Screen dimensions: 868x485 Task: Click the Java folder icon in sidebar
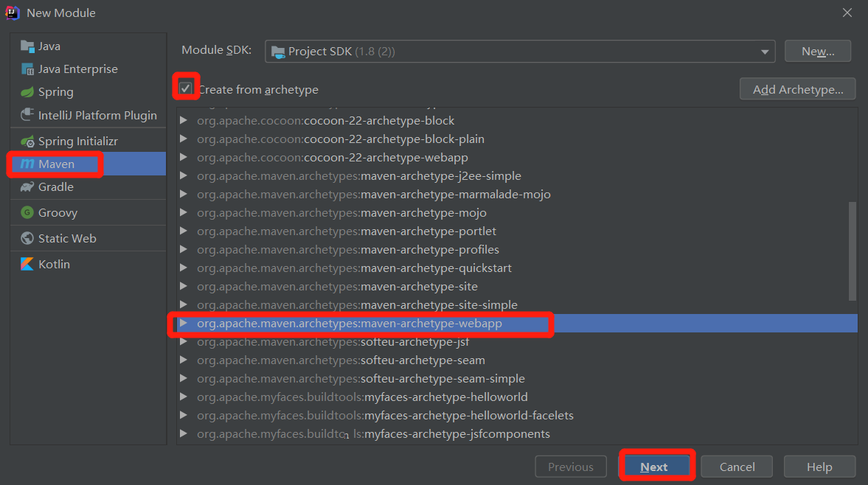[x=27, y=46]
